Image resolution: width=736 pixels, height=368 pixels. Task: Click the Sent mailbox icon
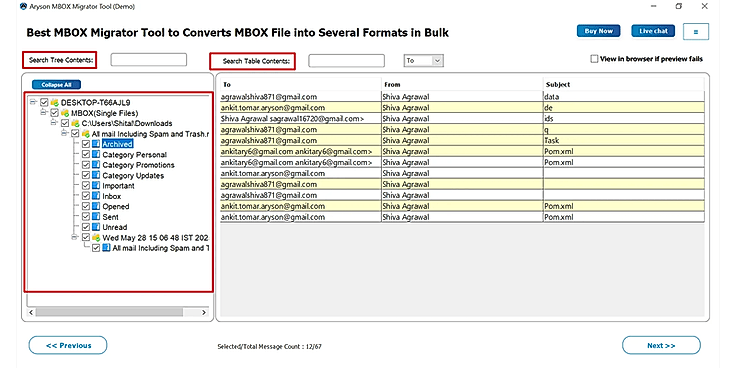tap(96, 217)
